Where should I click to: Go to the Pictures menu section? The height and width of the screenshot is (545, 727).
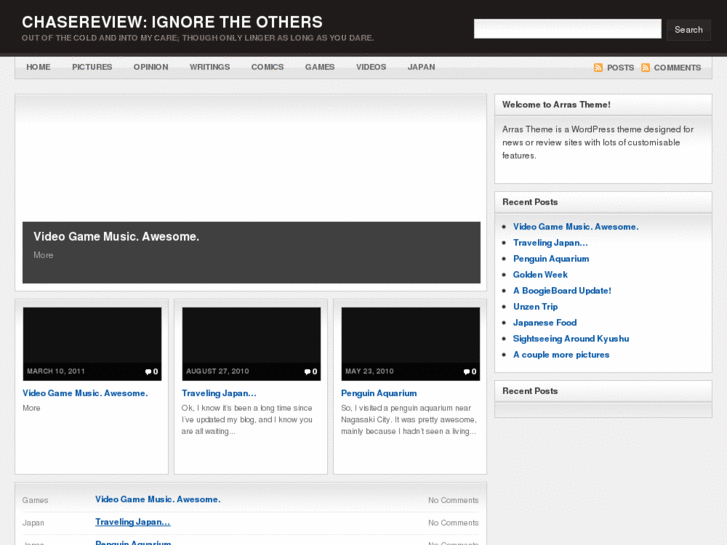pos(92,67)
